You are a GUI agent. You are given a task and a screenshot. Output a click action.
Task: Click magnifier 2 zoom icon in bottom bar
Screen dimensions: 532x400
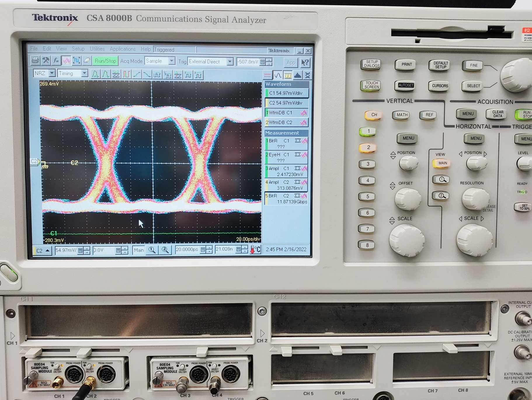point(165,250)
